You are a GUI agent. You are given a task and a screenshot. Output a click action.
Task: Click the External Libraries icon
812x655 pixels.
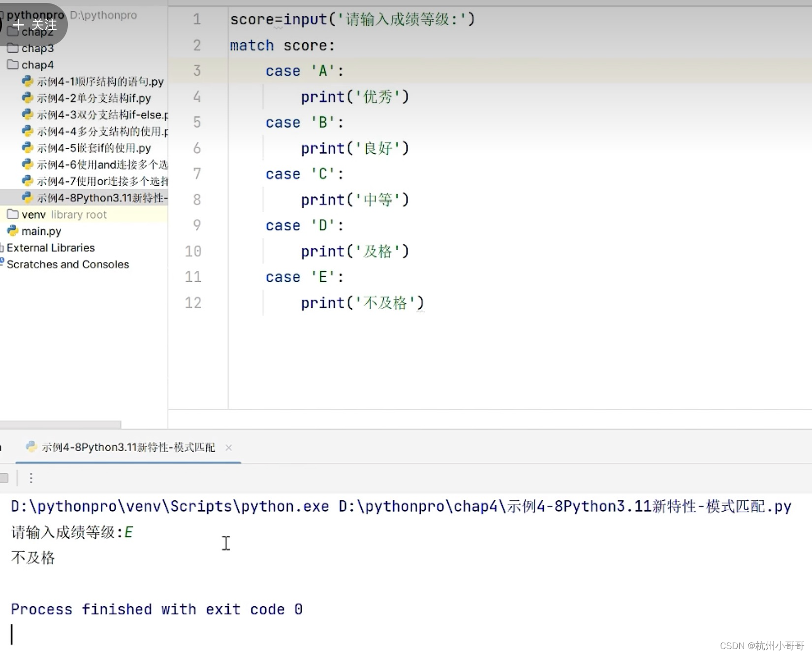coord(1,248)
